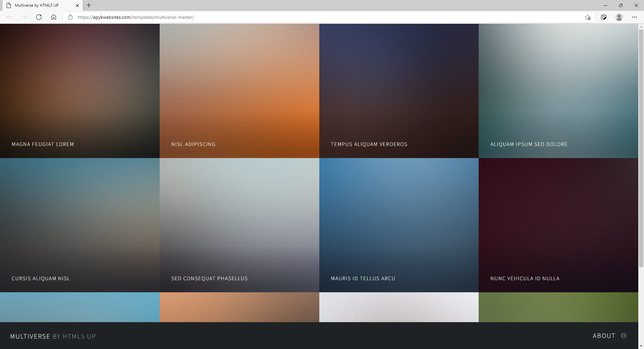Image resolution: width=644 pixels, height=349 pixels.
Task: Click the back navigation arrow
Action: [x=9, y=17]
